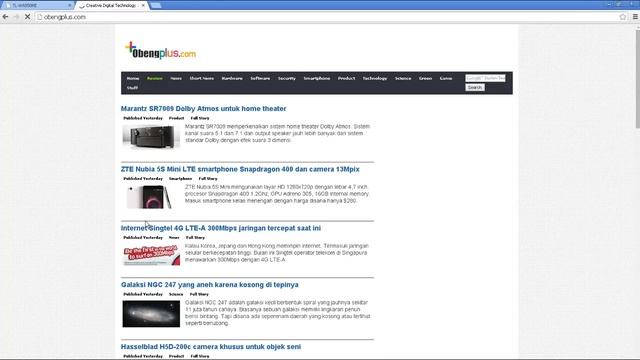
Task: Click the vertical scrollbar thumb
Action: coord(638,79)
